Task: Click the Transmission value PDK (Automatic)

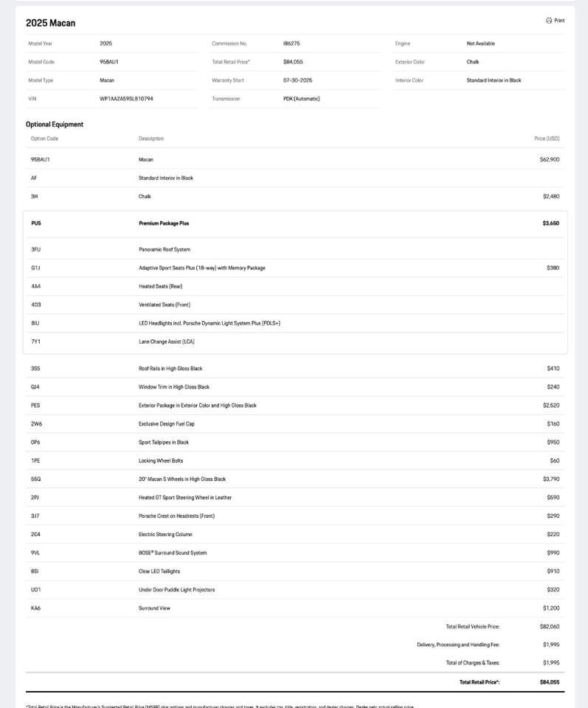Action: coord(302,99)
